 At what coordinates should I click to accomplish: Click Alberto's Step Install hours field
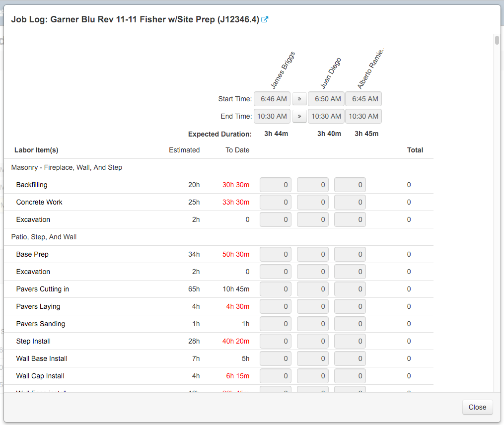[350, 341]
